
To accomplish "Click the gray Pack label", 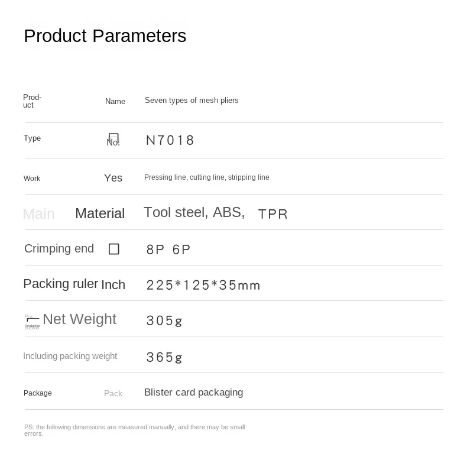I will click(113, 393).
